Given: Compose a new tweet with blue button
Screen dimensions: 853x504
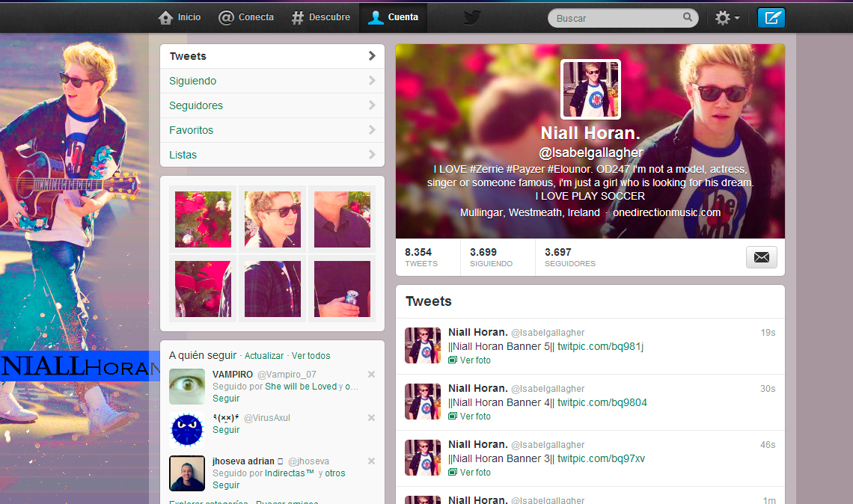Looking at the screenshot, I should pos(771,18).
